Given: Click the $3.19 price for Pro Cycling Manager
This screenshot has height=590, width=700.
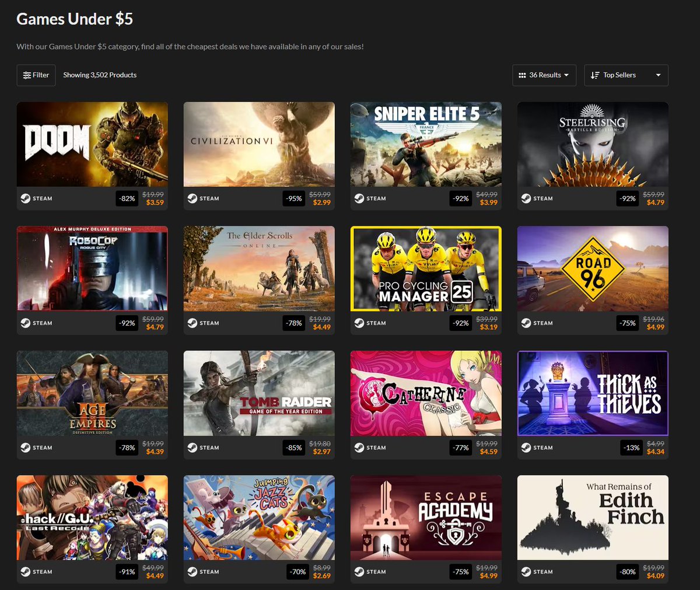Looking at the screenshot, I should tap(489, 327).
